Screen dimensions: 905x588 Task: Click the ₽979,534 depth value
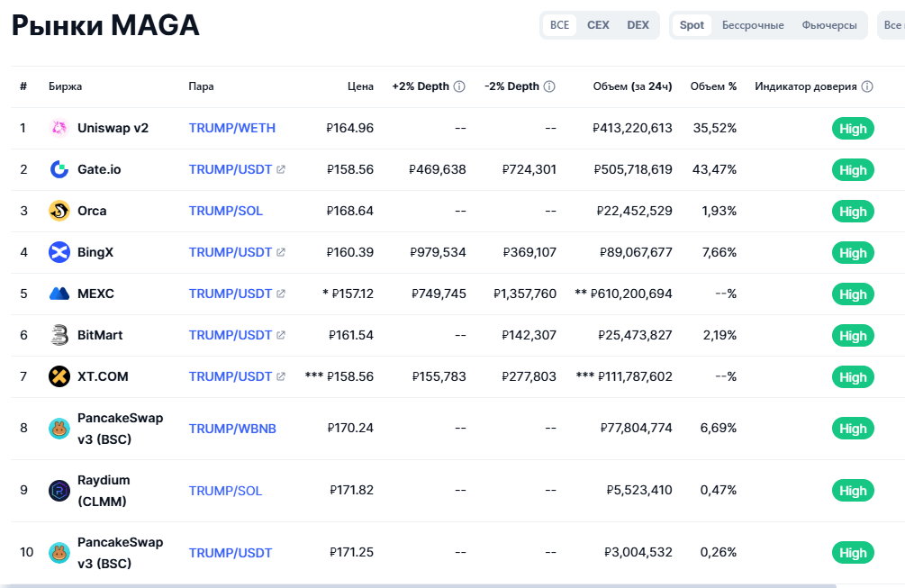438,252
